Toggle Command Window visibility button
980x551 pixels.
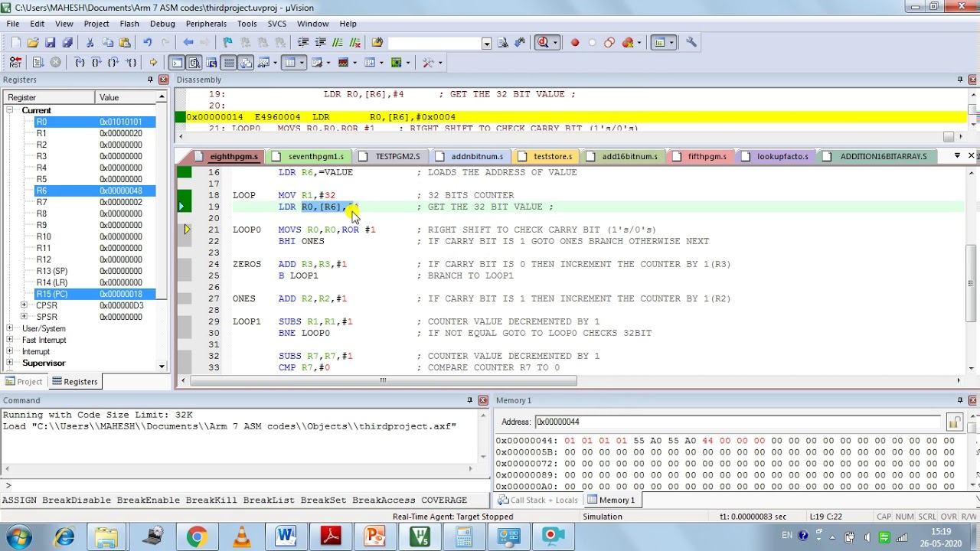point(177,63)
